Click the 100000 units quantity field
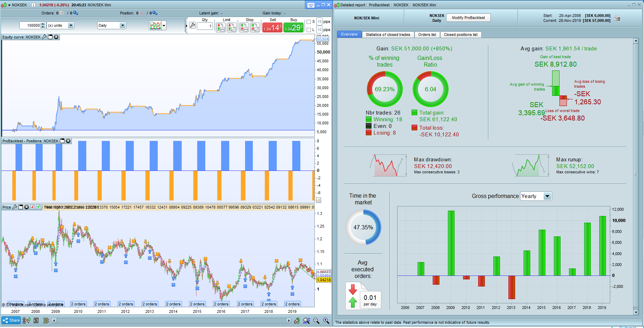This screenshot has height=328, width=644. (x=30, y=25)
